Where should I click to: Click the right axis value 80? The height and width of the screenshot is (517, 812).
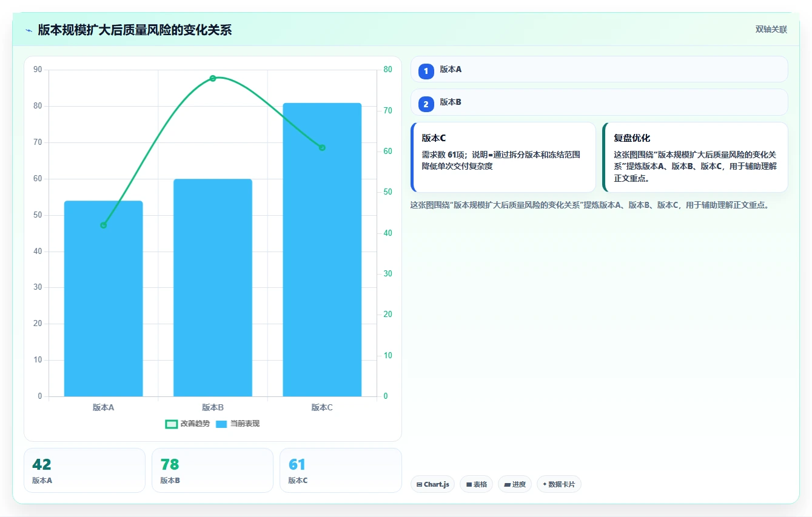tap(388, 70)
